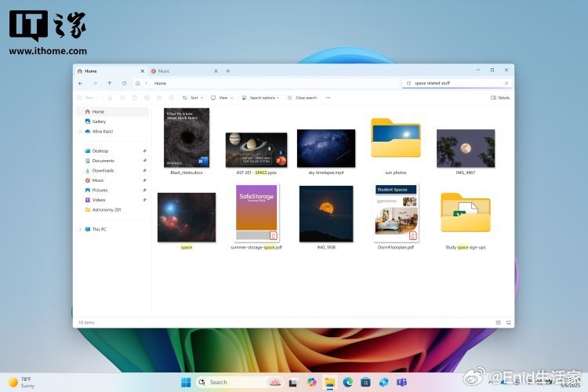The height and width of the screenshot is (392, 588).
Task: Open the Documents quick access folder
Action: coord(112,161)
